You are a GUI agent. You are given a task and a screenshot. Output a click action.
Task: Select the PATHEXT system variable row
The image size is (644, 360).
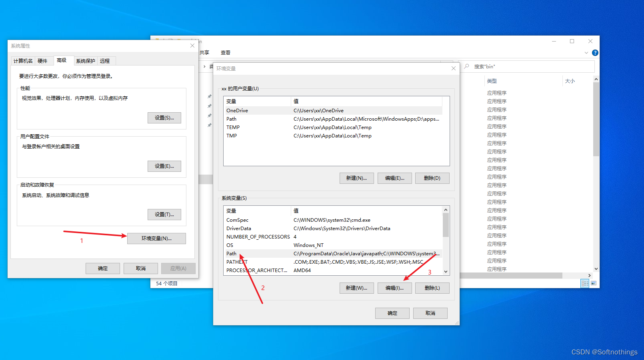click(x=333, y=262)
